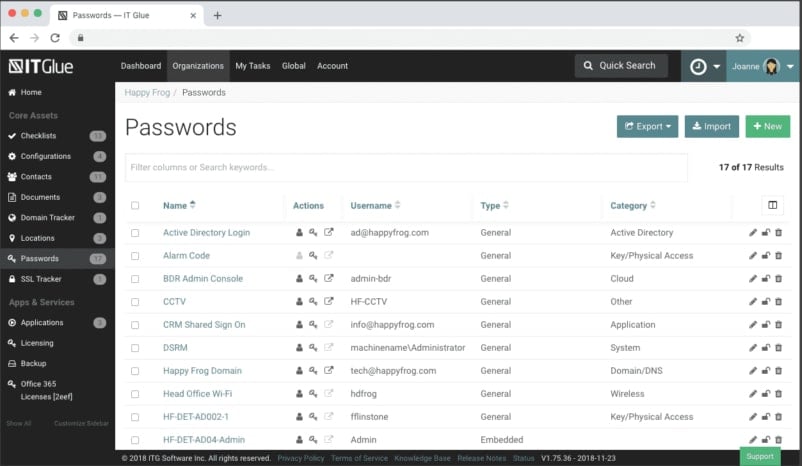This screenshot has width=802, height=466.
Task: Open CCTV URL via external link icon
Action: [329, 301]
